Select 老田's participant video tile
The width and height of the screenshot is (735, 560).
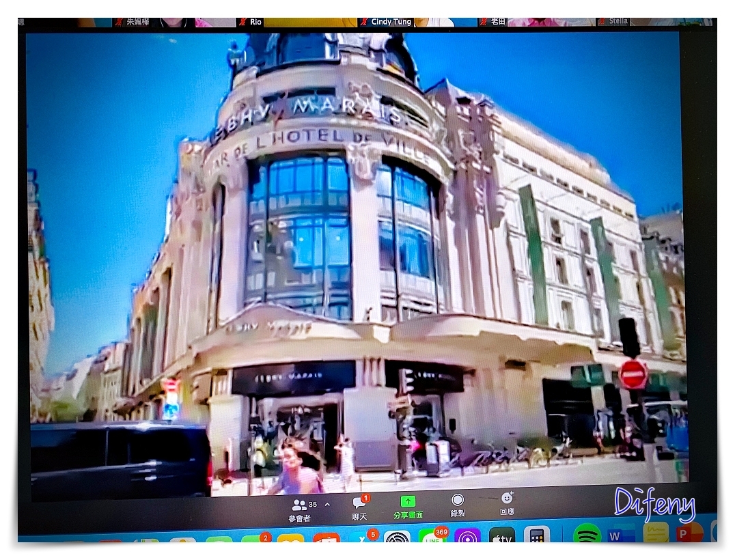click(x=536, y=22)
